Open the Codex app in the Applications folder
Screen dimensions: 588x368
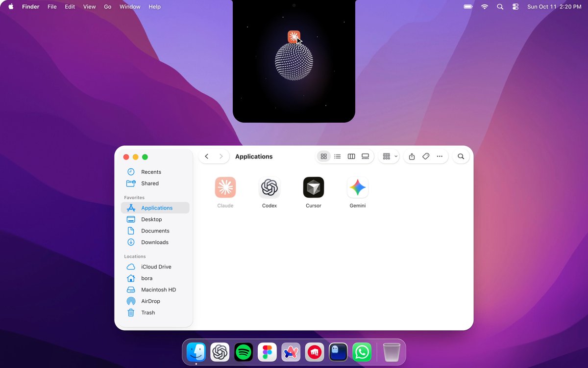click(x=269, y=187)
